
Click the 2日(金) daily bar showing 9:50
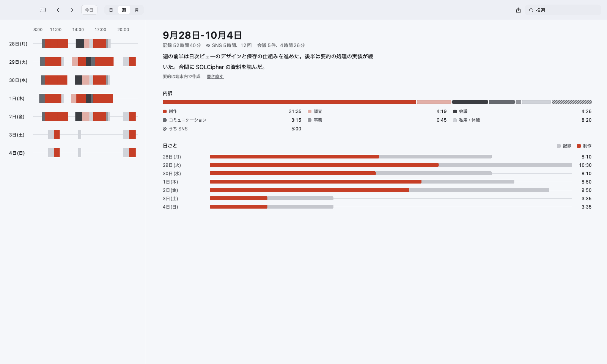(379, 190)
